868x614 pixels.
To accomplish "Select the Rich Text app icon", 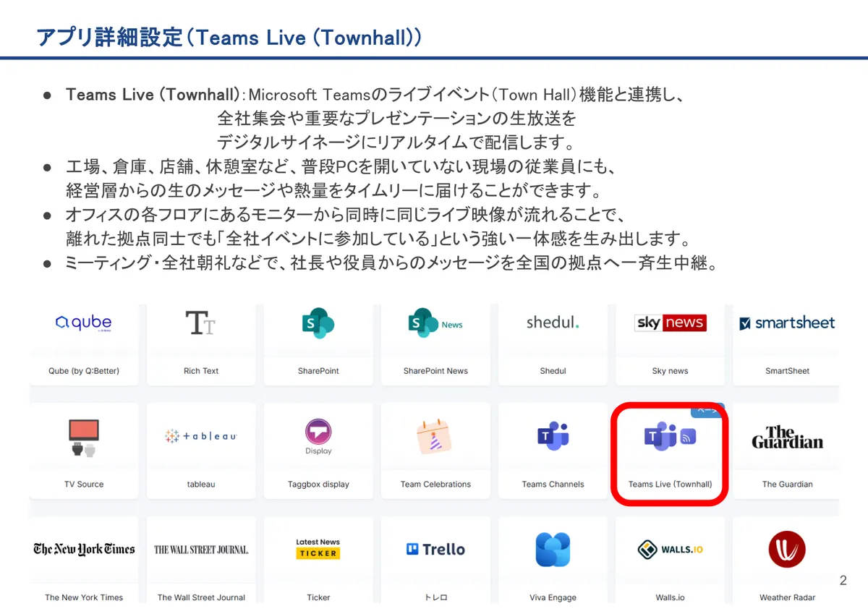I will [x=200, y=323].
